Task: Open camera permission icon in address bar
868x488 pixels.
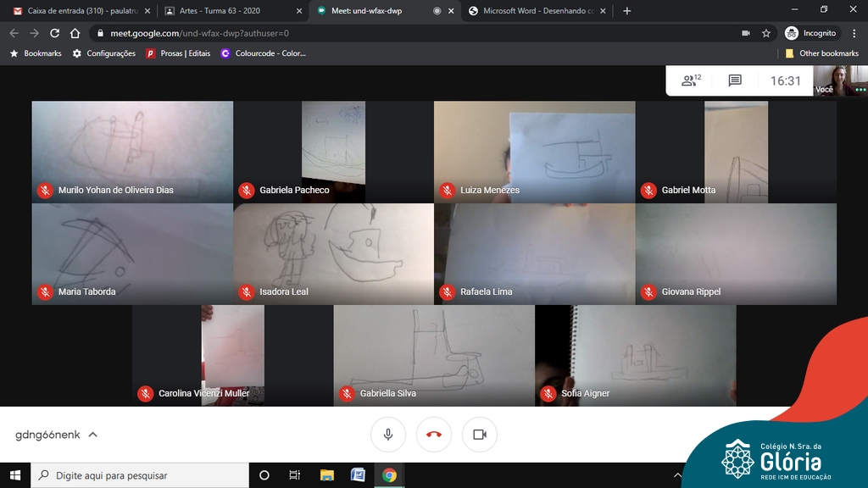Action: pos(746,33)
